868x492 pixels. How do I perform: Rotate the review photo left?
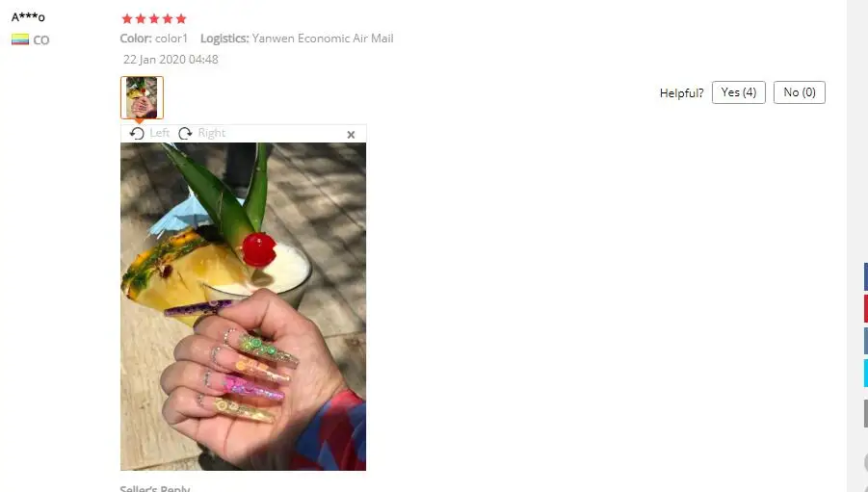pyautogui.click(x=137, y=134)
